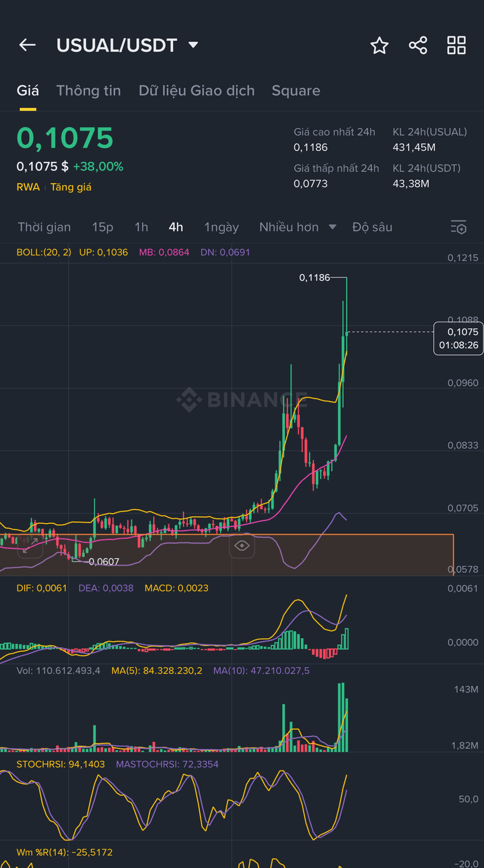Select the Thời gian chart mode
Screen dimensions: 484x868
(44, 227)
